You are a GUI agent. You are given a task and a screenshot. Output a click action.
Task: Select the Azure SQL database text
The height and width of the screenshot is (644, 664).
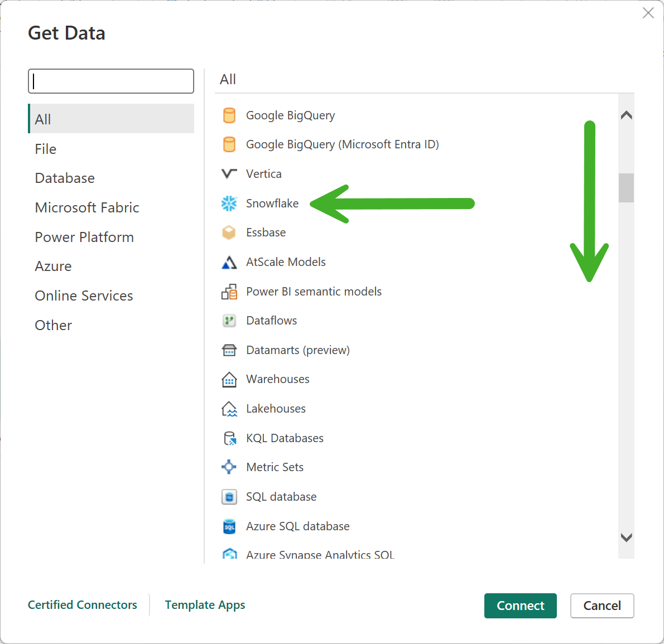click(298, 526)
